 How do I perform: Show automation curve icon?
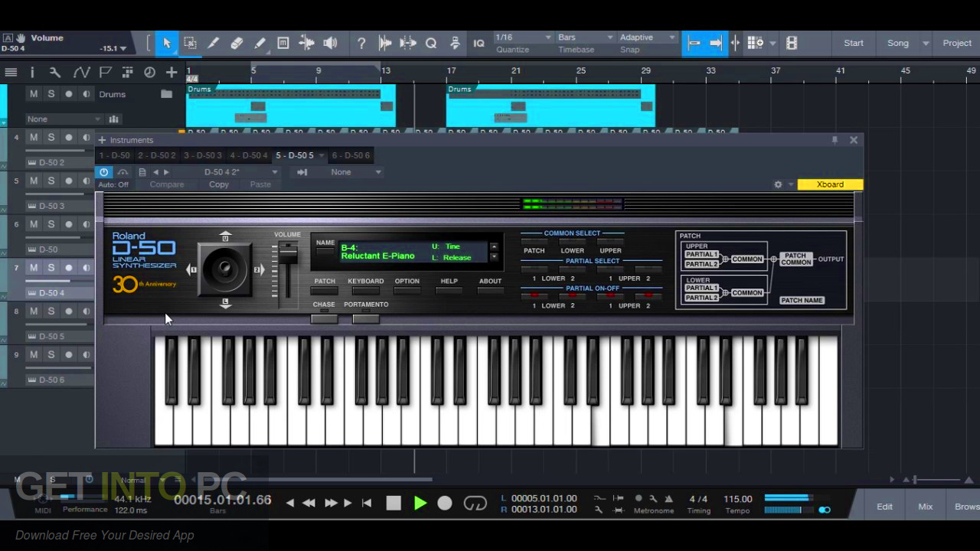coord(81,72)
